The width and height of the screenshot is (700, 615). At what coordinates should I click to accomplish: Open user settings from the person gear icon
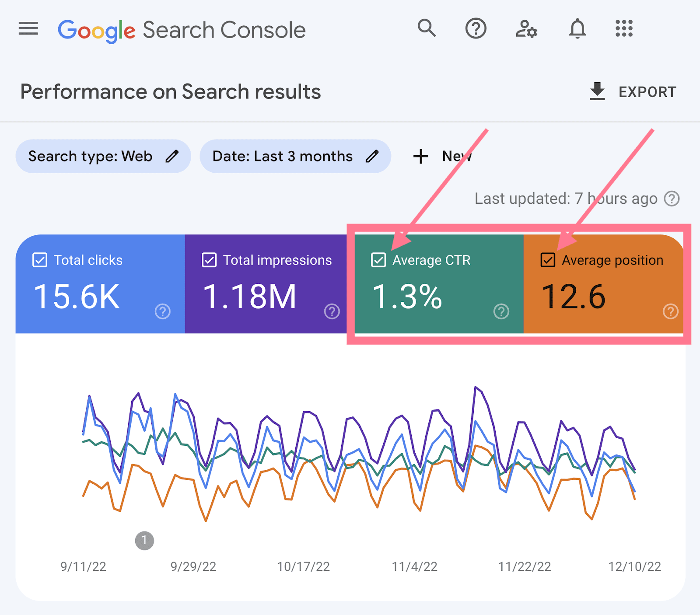[x=526, y=29]
